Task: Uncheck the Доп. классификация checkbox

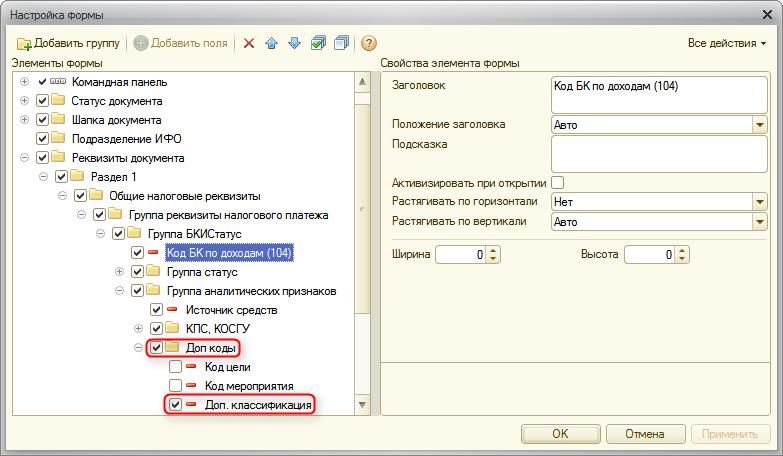Action: (175, 405)
